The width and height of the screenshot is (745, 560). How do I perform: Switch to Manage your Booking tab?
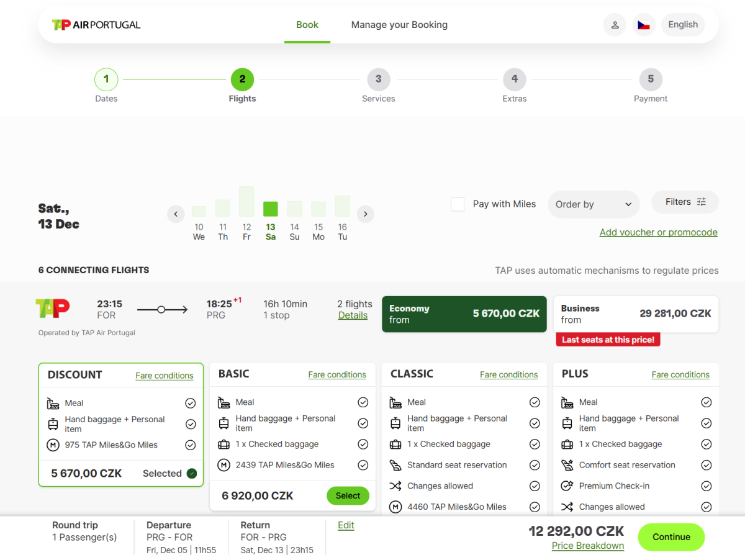tap(399, 25)
